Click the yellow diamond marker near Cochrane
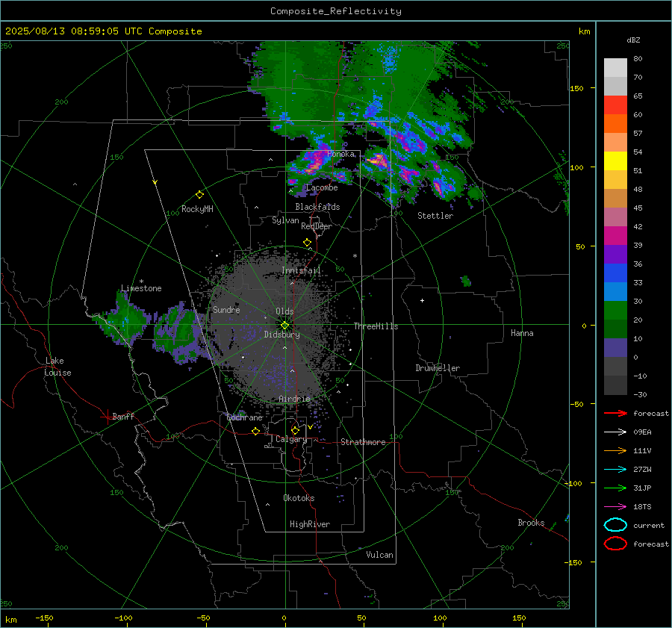The image size is (672, 628). [255, 431]
